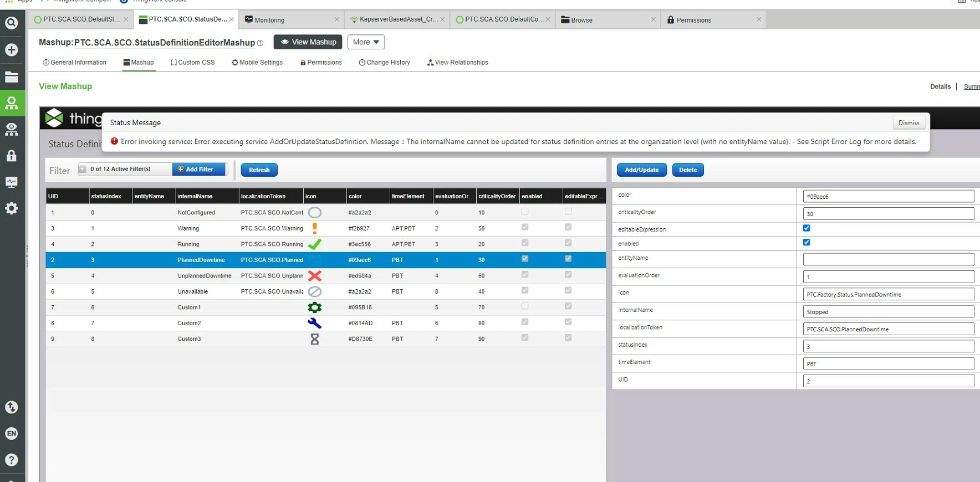980x482 pixels.
Task: Click the internalName field containing Stopped
Action: [x=889, y=312]
